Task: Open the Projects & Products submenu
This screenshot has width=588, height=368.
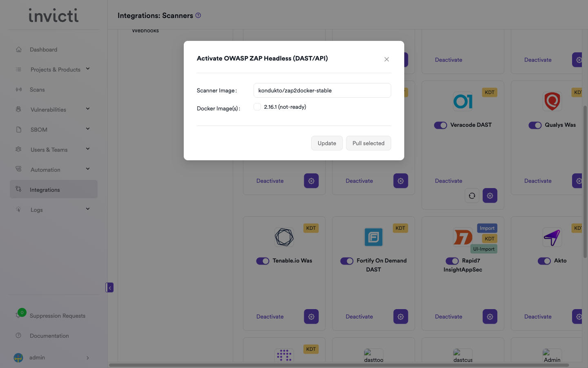Action: pos(55,70)
